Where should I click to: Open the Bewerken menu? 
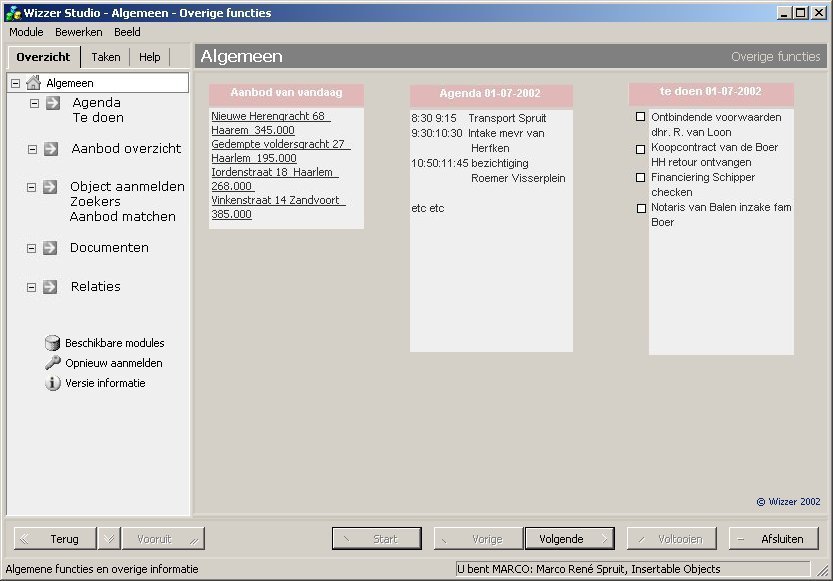click(x=79, y=32)
